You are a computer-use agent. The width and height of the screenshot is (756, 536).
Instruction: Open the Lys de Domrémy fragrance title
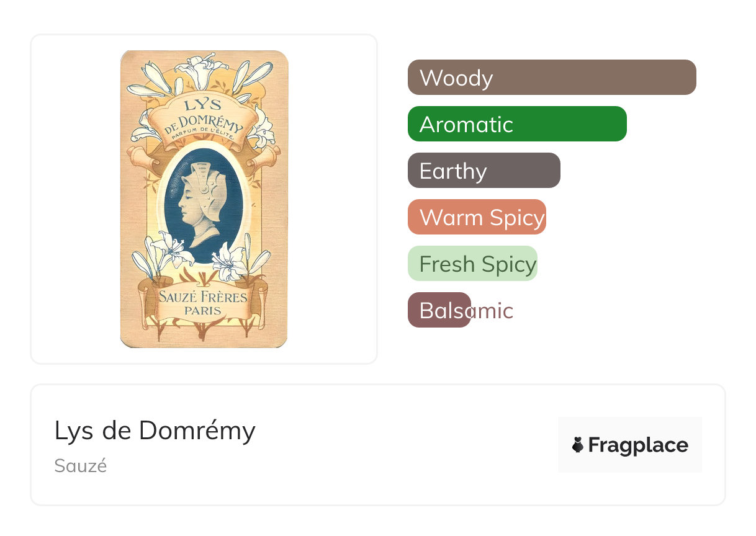tap(155, 431)
